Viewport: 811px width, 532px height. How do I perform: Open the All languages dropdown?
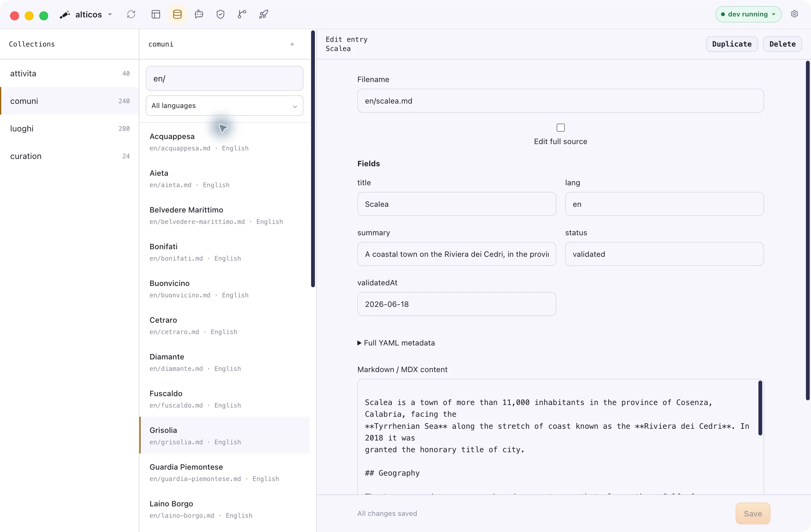225,105
